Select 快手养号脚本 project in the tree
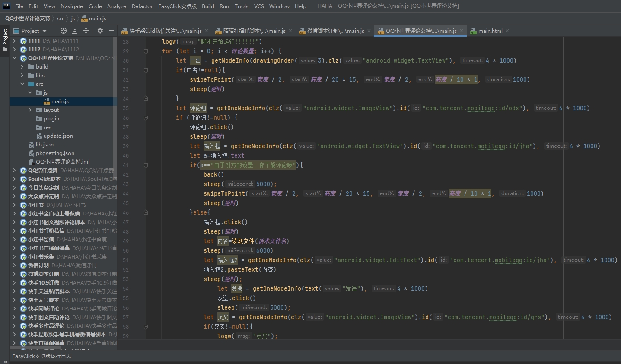 tap(44, 300)
